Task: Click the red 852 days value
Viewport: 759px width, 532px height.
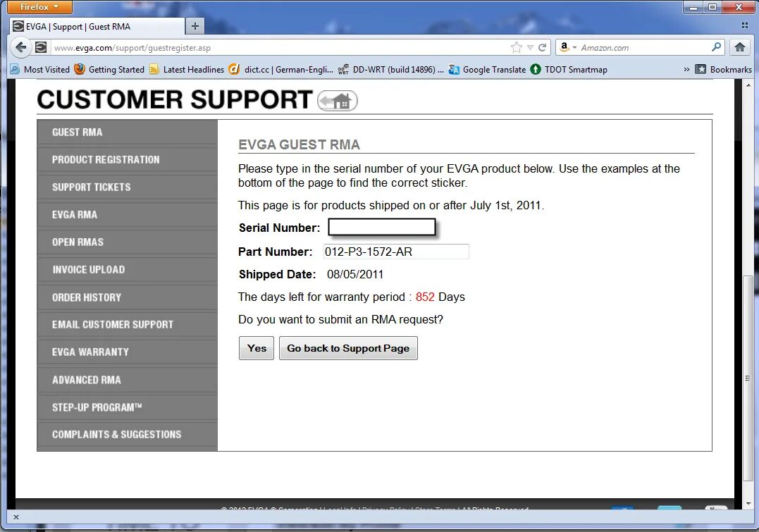Action: tap(425, 297)
